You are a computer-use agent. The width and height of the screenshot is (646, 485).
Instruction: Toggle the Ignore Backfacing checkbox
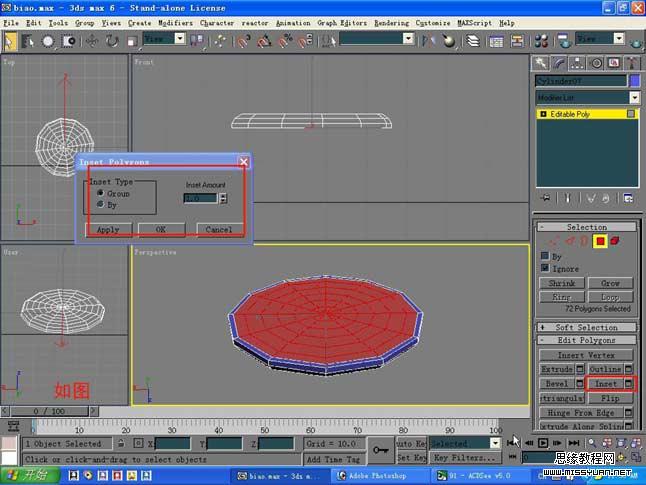click(545, 268)
